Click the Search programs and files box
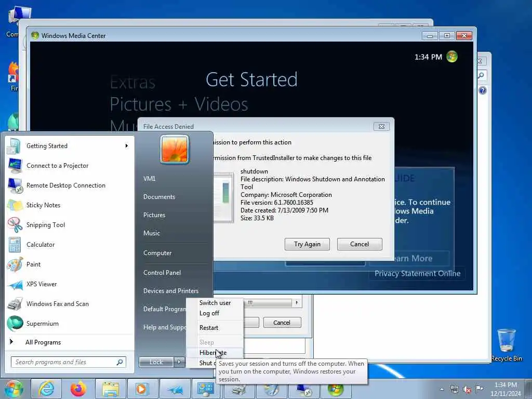The width and height of the screenshot is (532, 399). [x=69, y=362]
